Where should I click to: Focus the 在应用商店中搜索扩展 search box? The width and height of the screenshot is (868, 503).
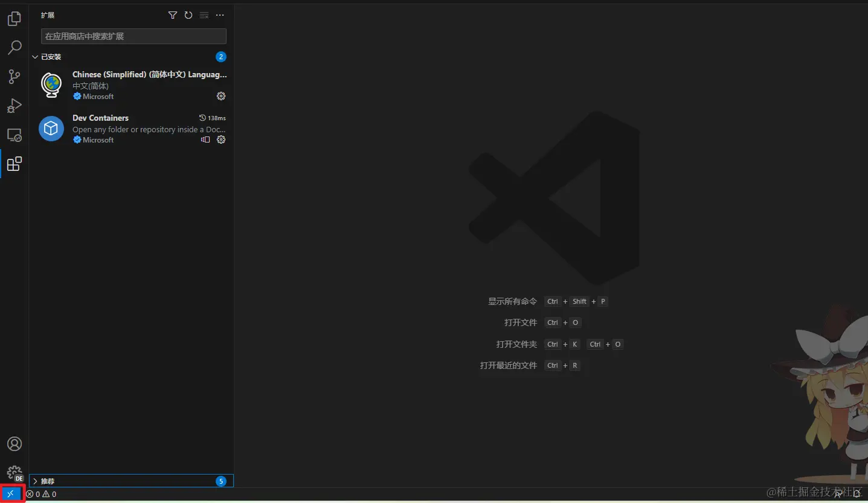point(133,36)
